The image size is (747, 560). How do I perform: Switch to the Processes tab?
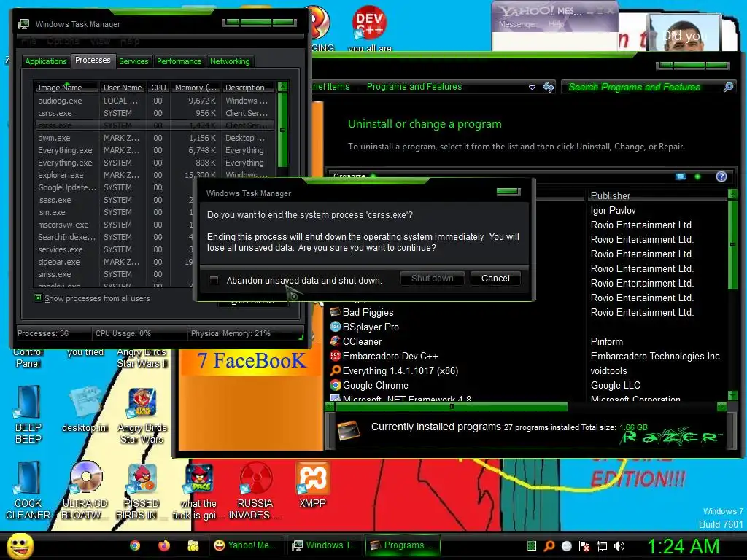(93, 60)
